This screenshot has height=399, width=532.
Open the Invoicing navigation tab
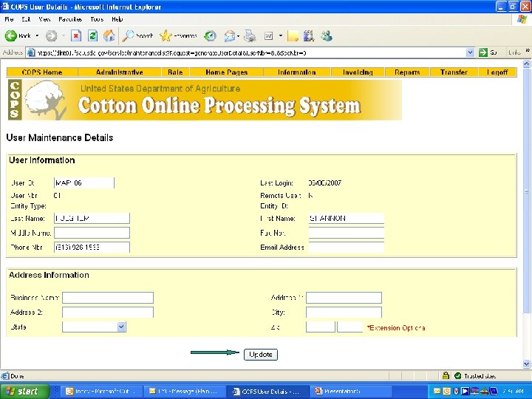(358, 72)
